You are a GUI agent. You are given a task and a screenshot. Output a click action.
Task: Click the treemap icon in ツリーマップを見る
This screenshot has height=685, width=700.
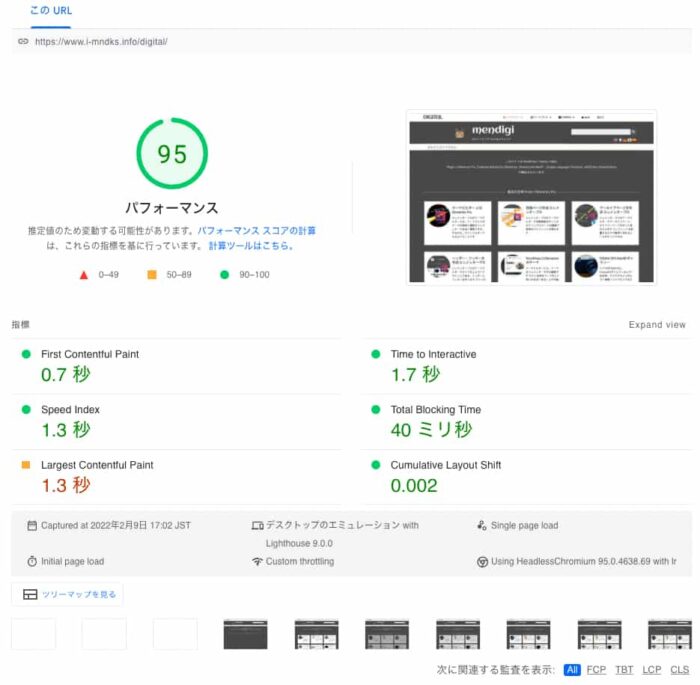(x=30, y=595)
